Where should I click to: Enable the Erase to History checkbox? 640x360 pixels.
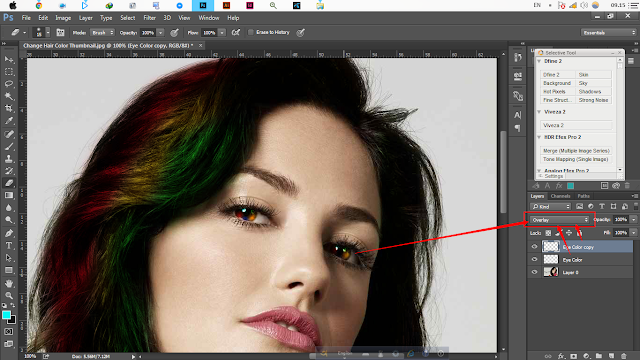[251, 32]
